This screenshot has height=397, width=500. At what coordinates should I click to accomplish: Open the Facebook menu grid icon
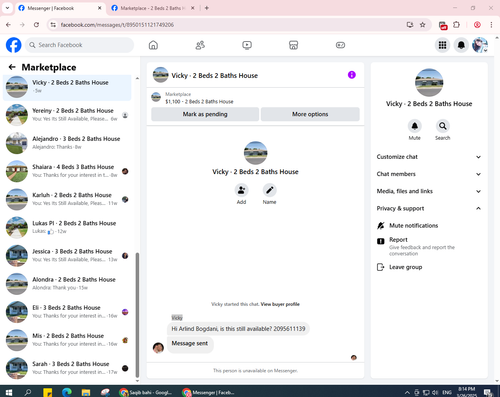[442, 45]
